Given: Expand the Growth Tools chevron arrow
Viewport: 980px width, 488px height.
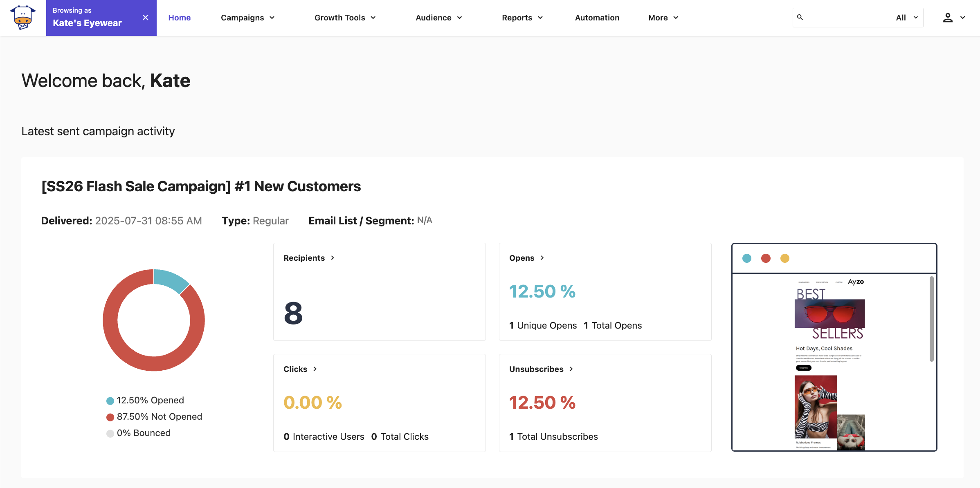Looking at the screenshot, I should 373,18.
